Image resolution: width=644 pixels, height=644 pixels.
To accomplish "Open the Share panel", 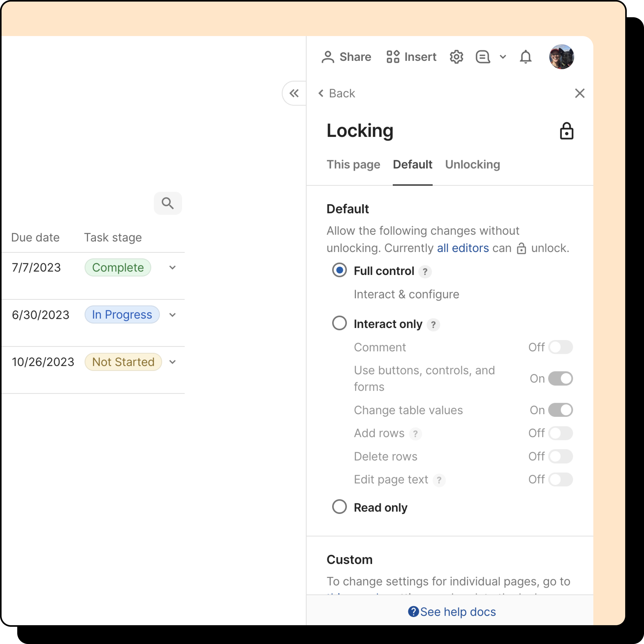I will pyautogui.click(x=346, y=57).
